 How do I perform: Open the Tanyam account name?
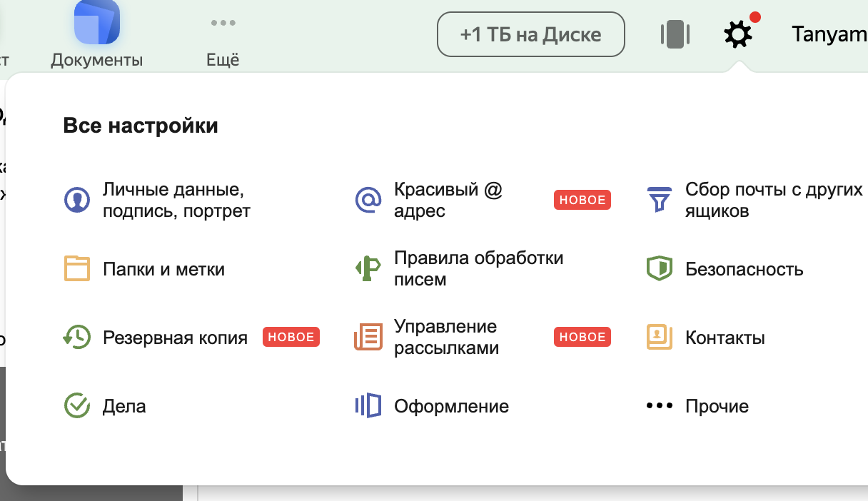pos(829,34)
